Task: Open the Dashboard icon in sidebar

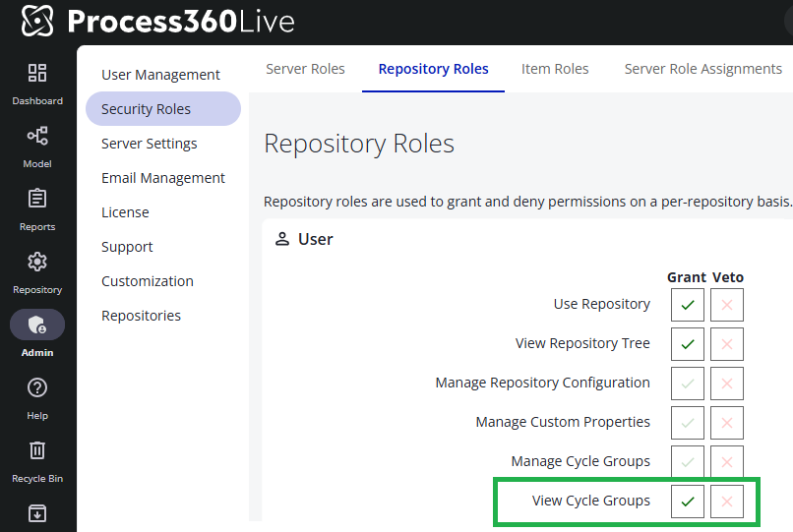Action: 37,74
